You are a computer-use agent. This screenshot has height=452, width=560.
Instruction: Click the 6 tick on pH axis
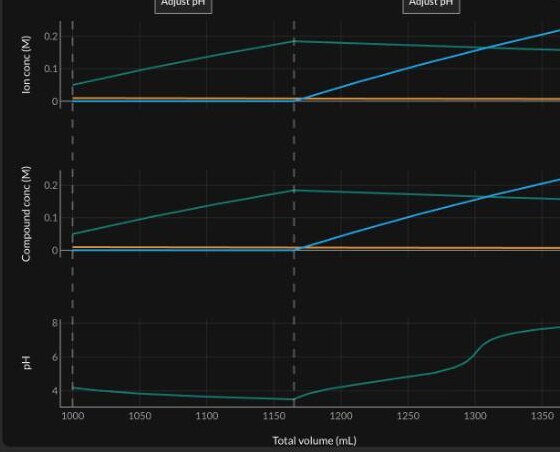(x=54, y=357)
